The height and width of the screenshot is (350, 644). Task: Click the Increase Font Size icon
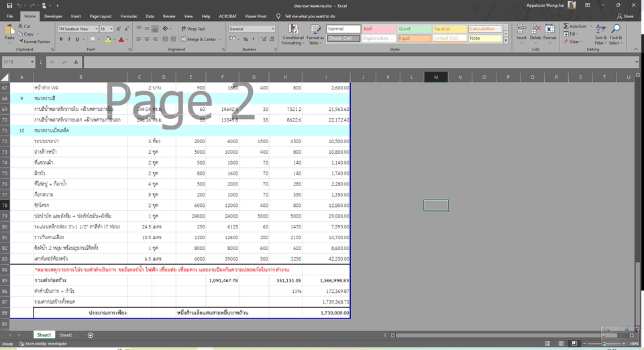[119, 29]
